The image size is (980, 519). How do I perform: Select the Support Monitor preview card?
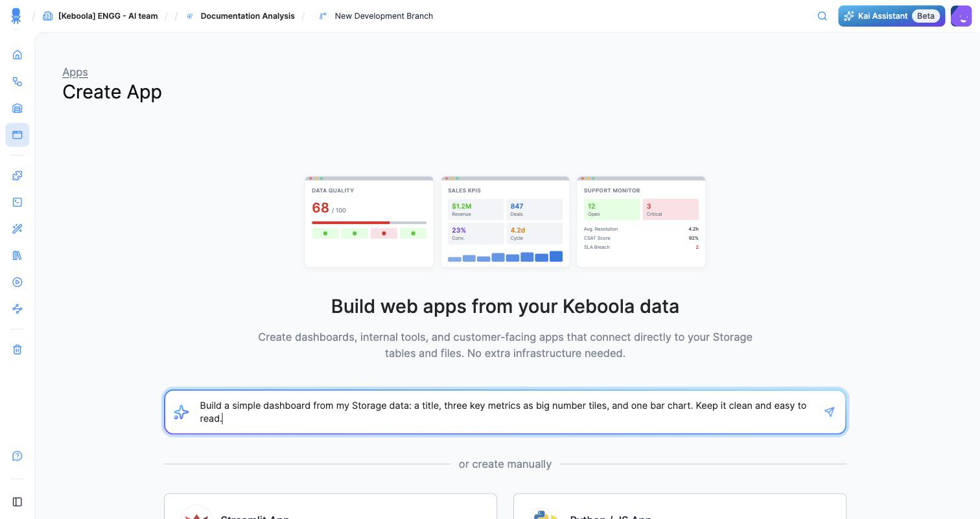(641, 222)
